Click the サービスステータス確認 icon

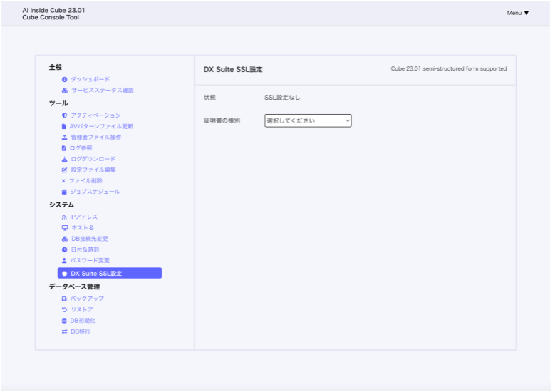(x=64, y=91)
